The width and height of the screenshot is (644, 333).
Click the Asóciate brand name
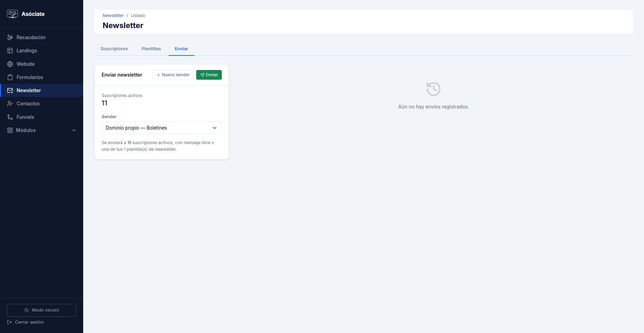[33, 14]
